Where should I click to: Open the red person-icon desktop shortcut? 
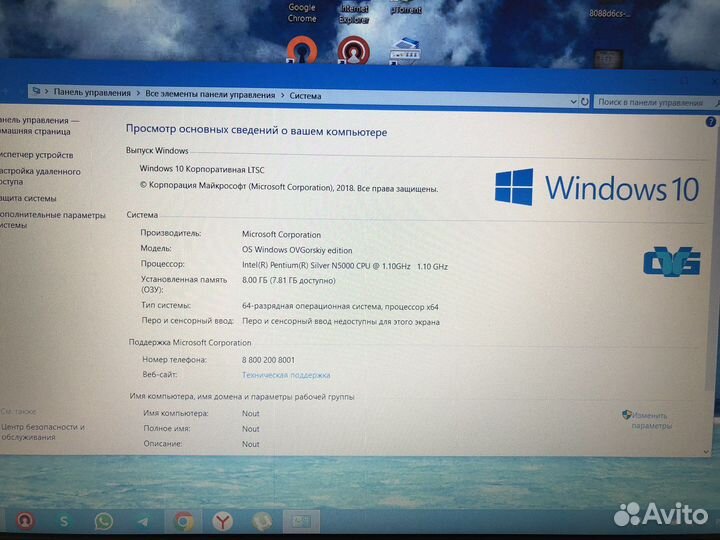[x=354, y=50]
